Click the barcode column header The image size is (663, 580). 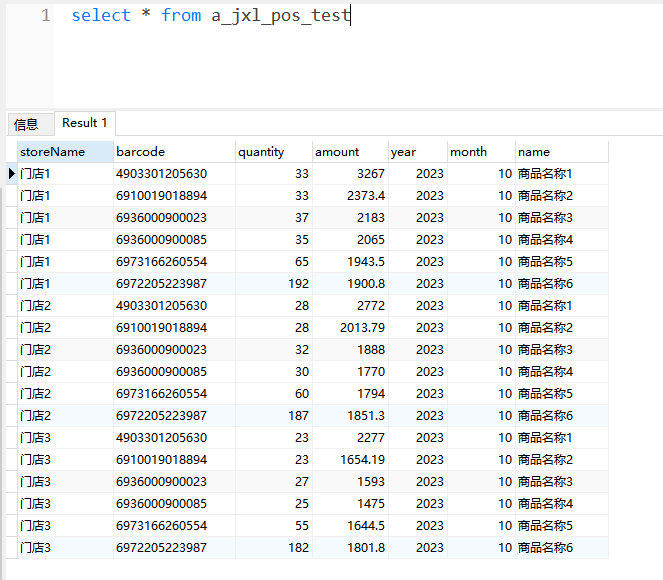[174, 152]
